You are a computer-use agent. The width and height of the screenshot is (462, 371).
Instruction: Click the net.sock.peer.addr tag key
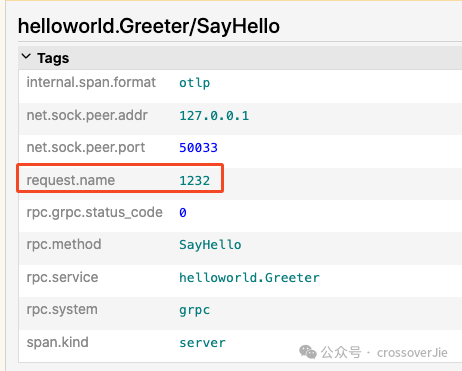click(87, 115)
